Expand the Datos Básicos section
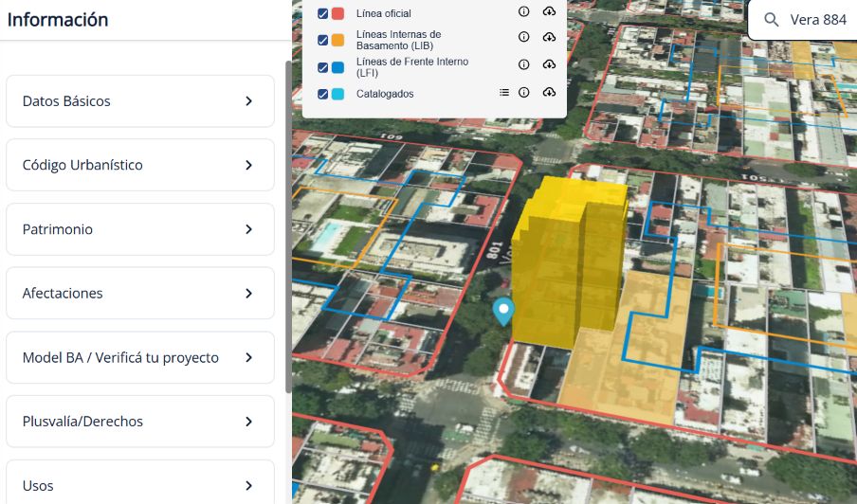 (x=140, y=101)
